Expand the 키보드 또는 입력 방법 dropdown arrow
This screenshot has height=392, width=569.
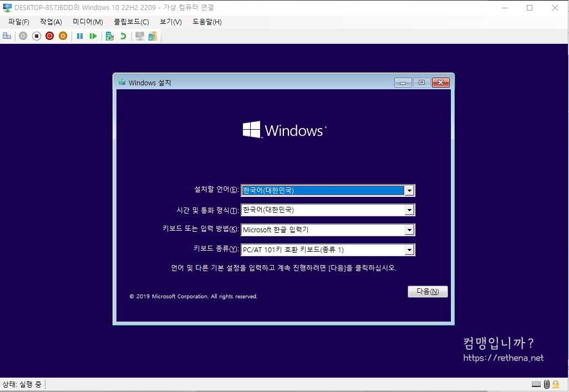(409, 230)
